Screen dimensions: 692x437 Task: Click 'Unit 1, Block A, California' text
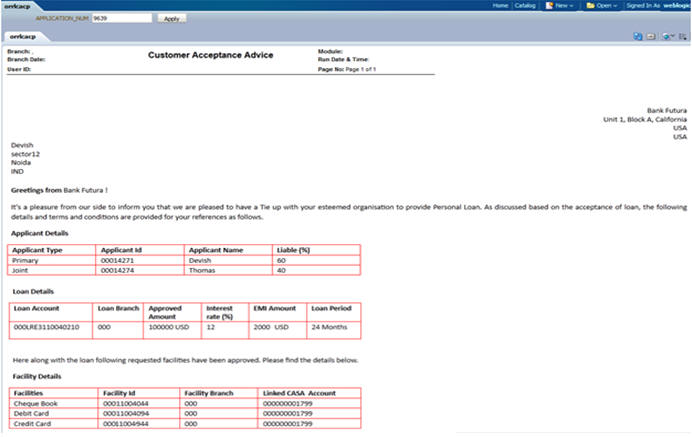[645, 119]
